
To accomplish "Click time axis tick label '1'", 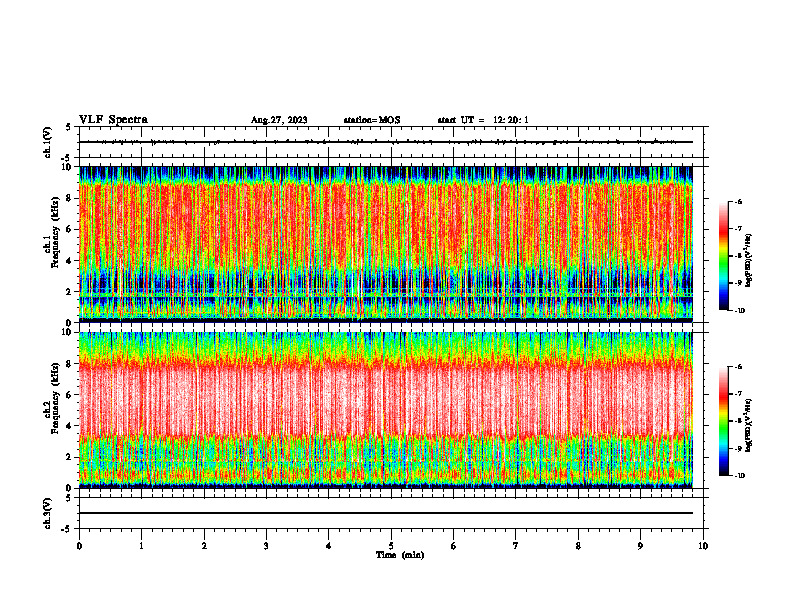I will (141, 546).
